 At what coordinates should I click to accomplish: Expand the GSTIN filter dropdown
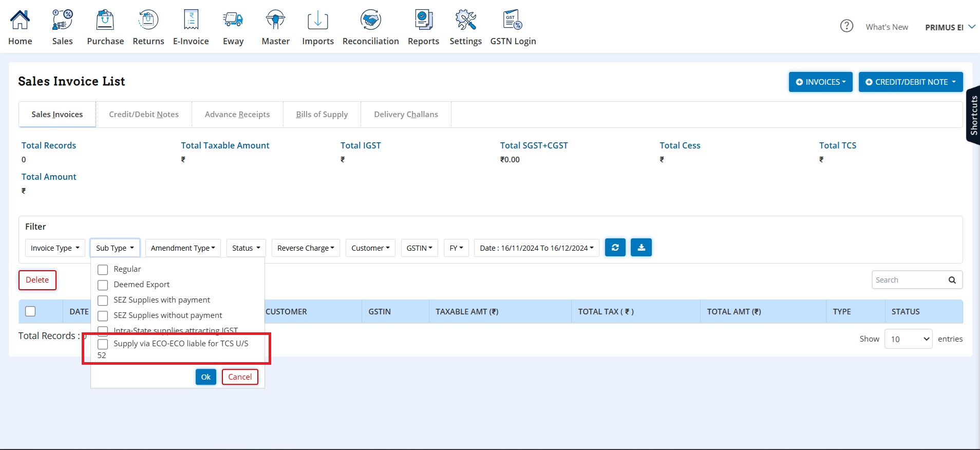[419, 248]
